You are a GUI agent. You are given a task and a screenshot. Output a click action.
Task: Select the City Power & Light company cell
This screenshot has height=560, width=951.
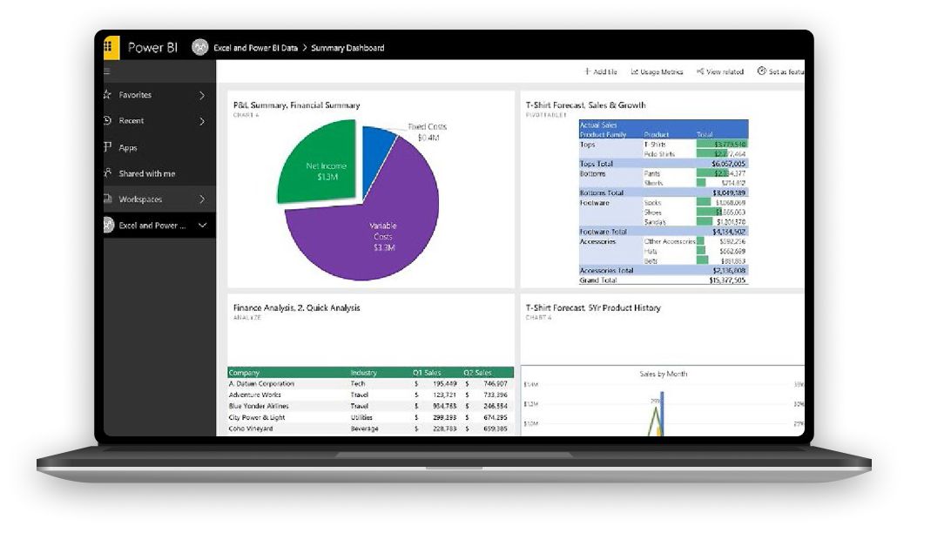[x=257, y=417]
